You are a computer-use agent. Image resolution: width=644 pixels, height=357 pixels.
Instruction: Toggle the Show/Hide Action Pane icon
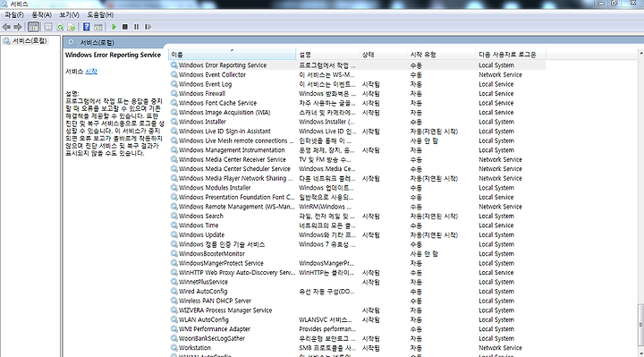[x=98, y=27]
